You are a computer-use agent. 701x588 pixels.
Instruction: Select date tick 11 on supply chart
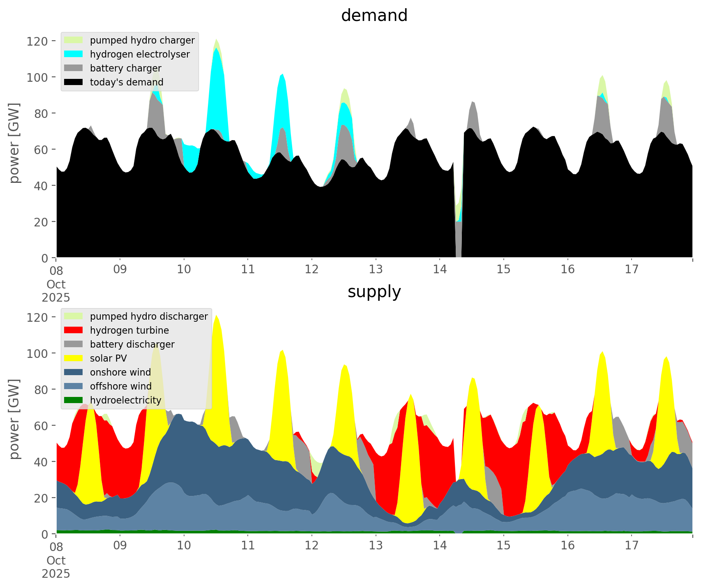(248, 546)
